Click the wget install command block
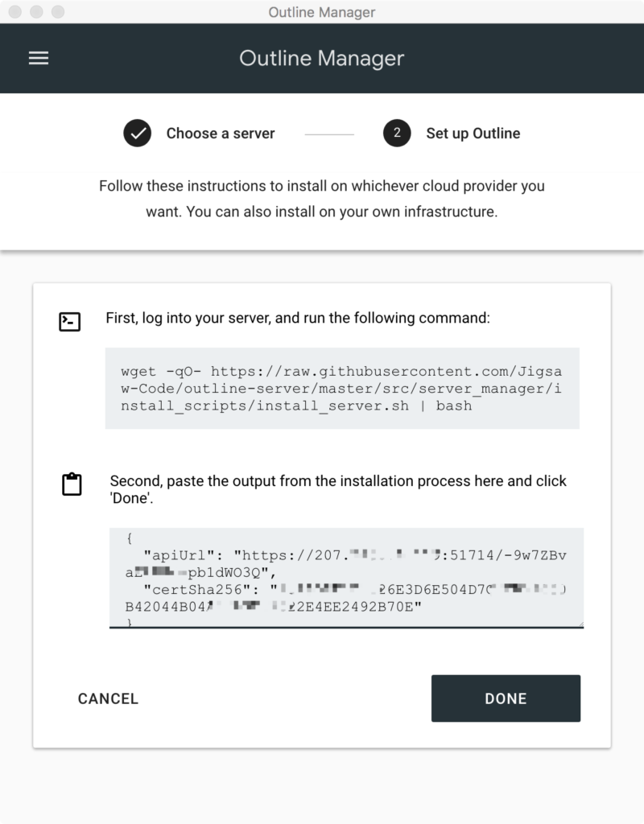This screenshot has width=644, height=824. click(342, 388)
